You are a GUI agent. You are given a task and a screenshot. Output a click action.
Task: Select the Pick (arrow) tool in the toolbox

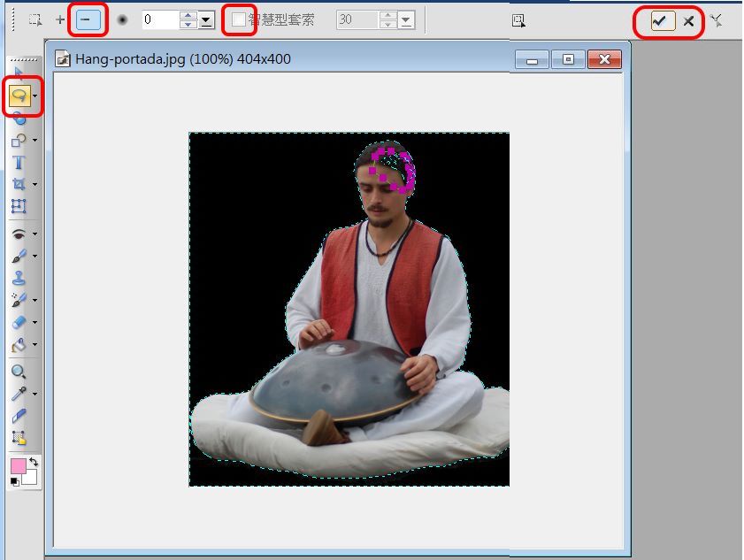coord(19,73)
